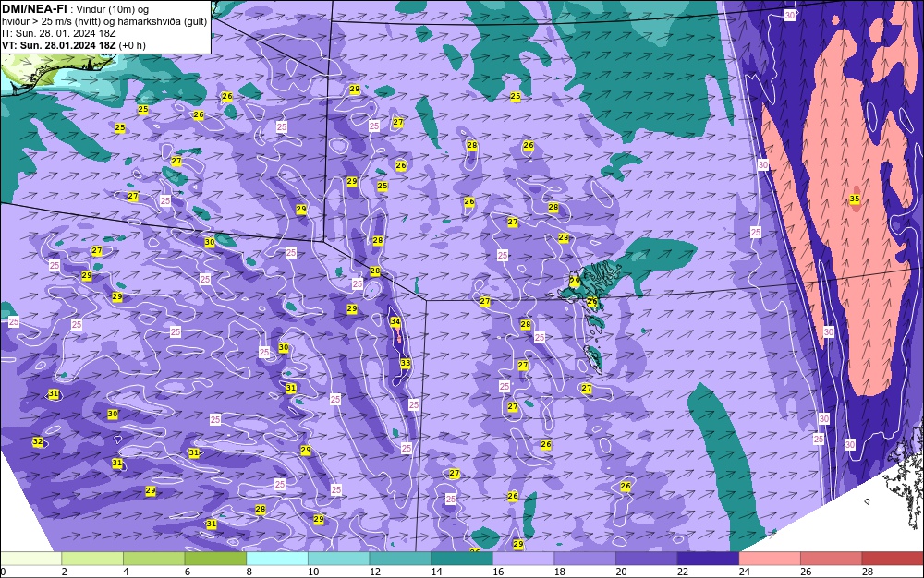Select the dark indigo 22–24 legend swatch
Viewport: 924px width, 578px height.
[708, 559]
